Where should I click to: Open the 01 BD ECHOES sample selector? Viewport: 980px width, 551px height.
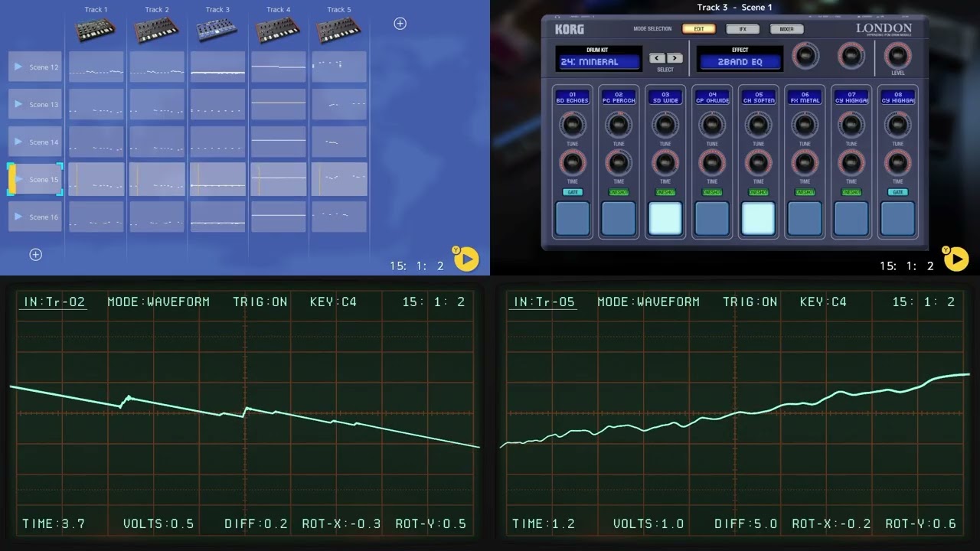(x=573, y=98)
